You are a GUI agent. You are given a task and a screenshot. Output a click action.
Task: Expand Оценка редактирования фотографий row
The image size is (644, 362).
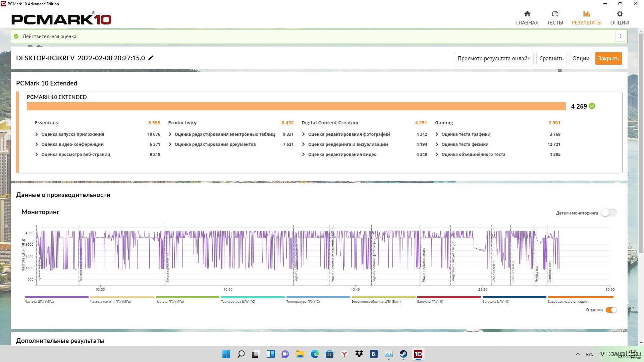coord(304,134)
